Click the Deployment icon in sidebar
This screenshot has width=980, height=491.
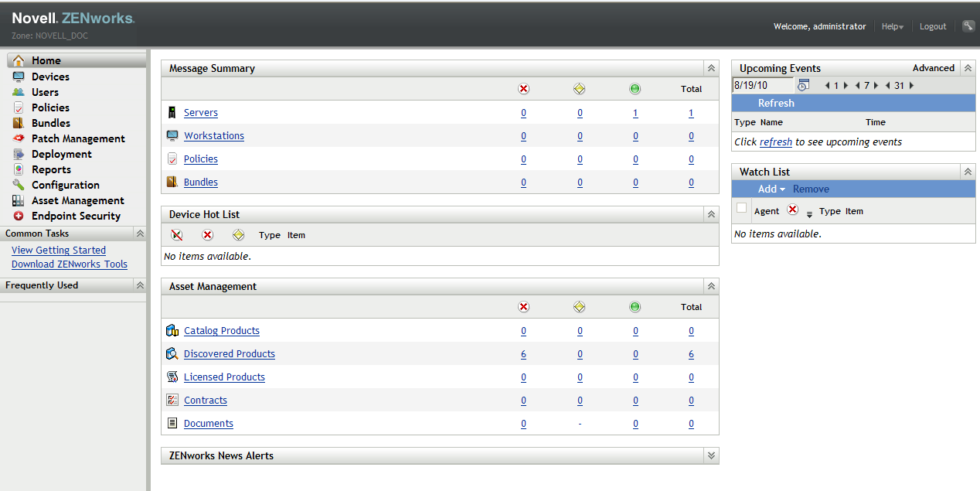point(19,154)
